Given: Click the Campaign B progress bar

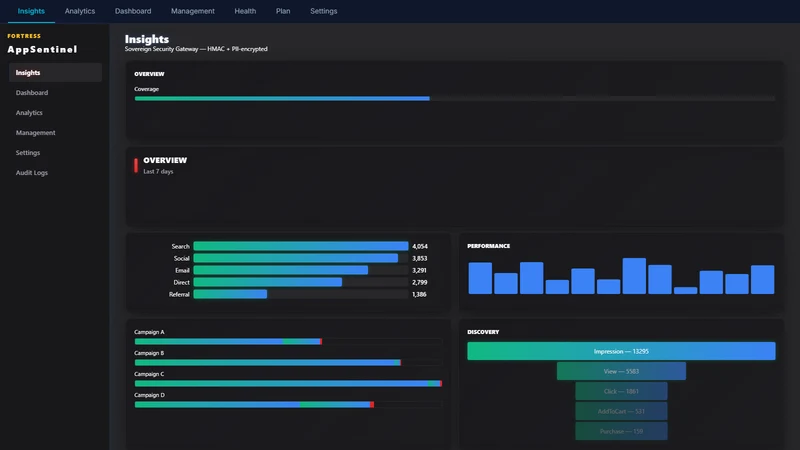Looking at the screenshot, I should 288,362.
